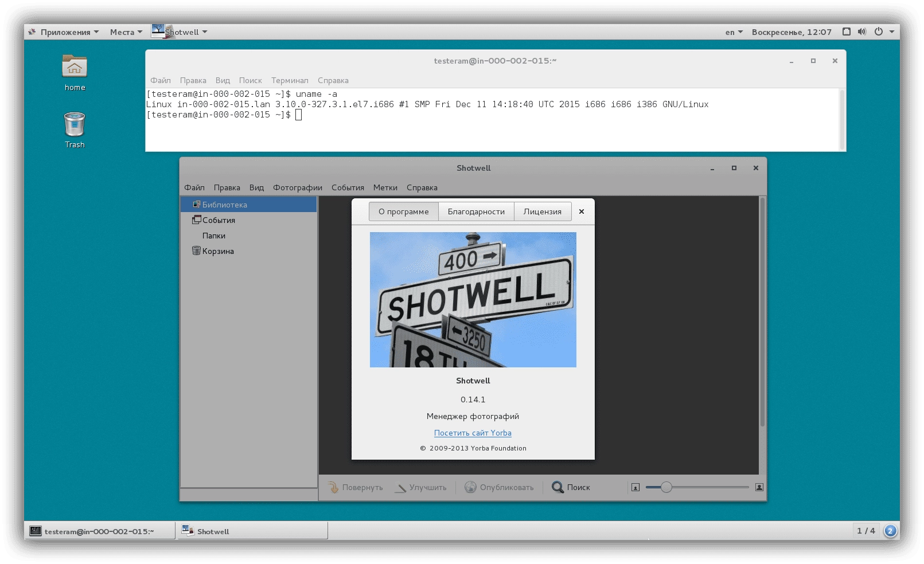
Task: Click version text 0.14.1
Action: [473, 399]
